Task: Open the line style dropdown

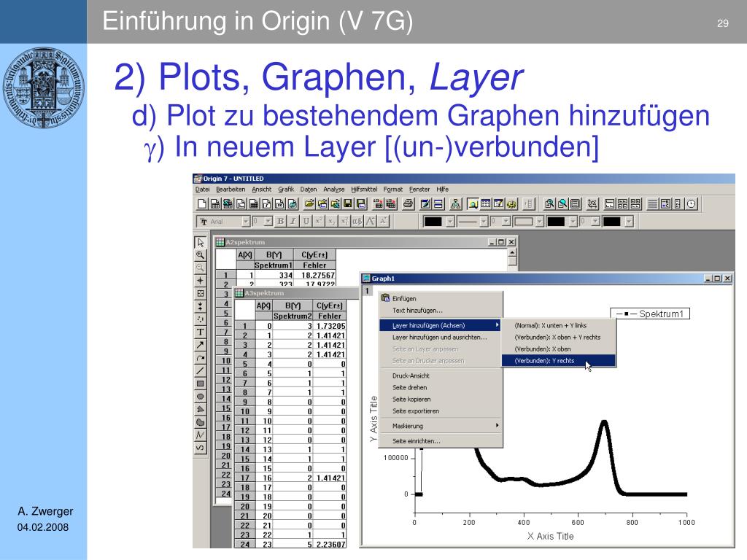Action: pyautogui.click(x=484, y=222)
